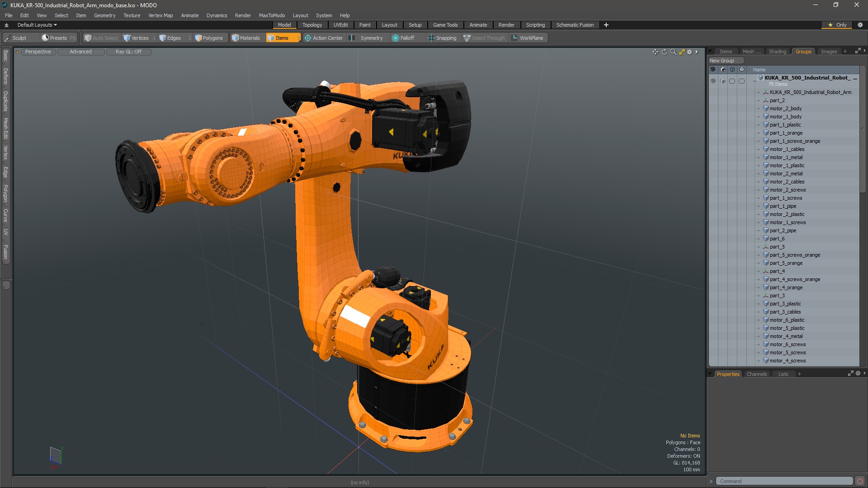Open the layout settings gear icon

(860, 25)
